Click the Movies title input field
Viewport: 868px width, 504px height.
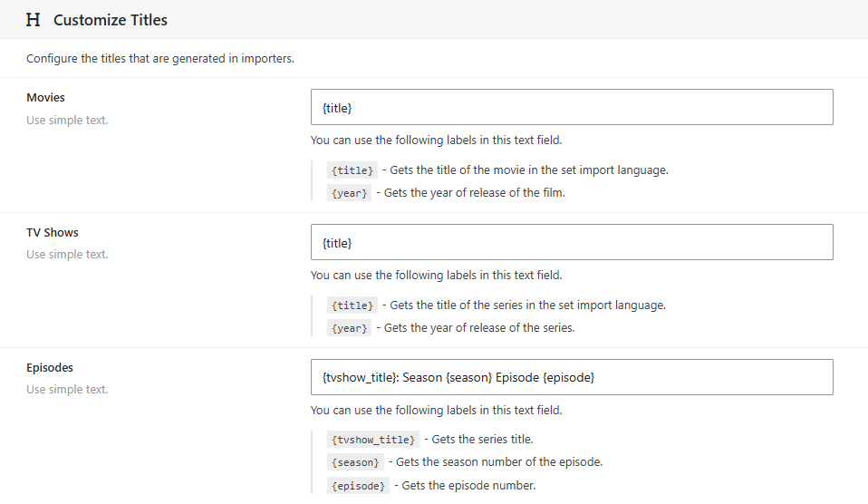(x=572, y=107)
